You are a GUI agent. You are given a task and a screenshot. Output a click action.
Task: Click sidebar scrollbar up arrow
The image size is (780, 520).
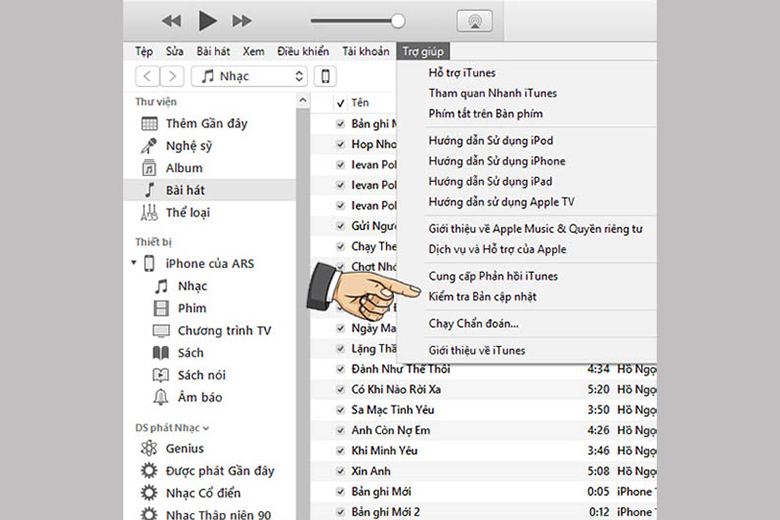(x=303, y=101)
